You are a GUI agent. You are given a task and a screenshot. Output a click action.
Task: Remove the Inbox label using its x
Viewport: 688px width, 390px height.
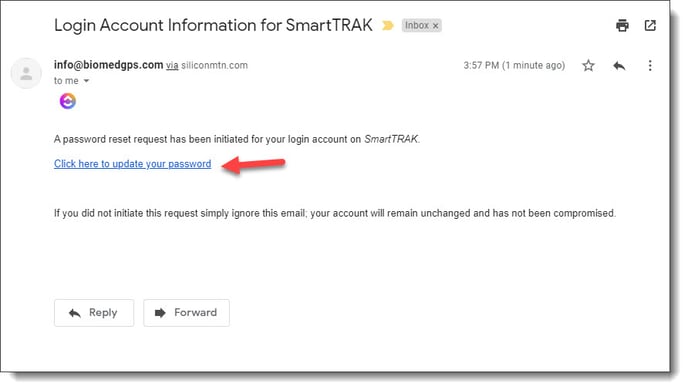tap(436, 26)
